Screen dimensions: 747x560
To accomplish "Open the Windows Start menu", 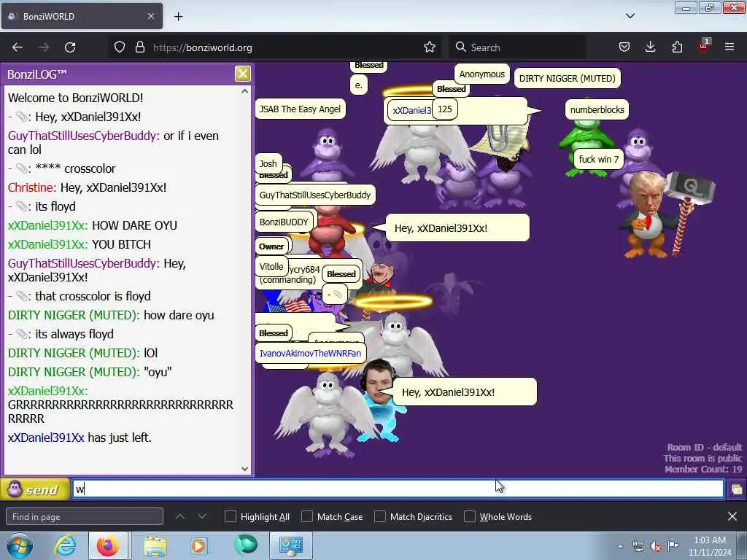I will pyautogui.click(x=20, y=545).
